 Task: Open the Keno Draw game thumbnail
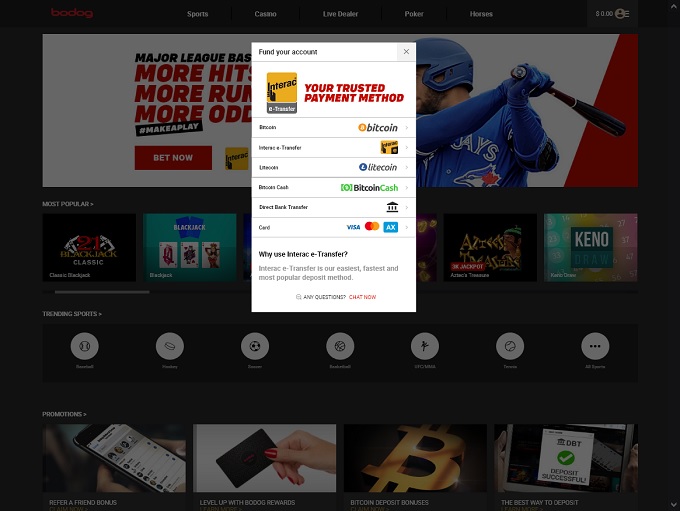[590, 246]
